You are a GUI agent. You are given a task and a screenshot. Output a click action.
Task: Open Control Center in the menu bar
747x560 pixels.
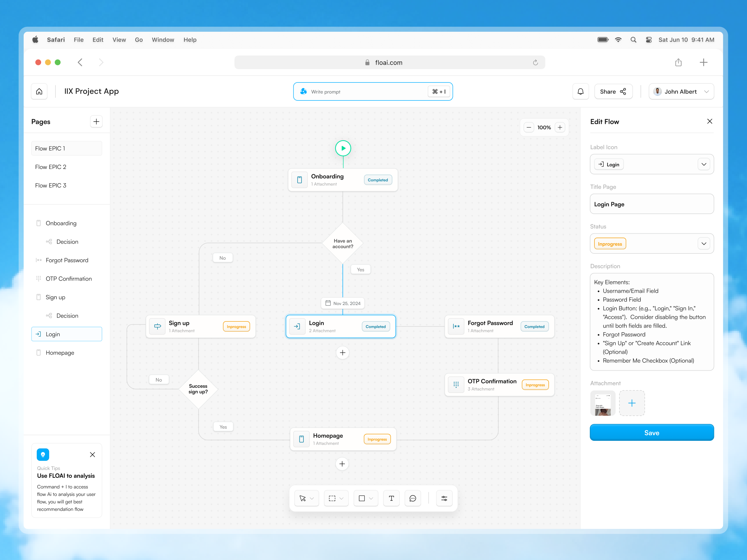[x=649, y=40]
